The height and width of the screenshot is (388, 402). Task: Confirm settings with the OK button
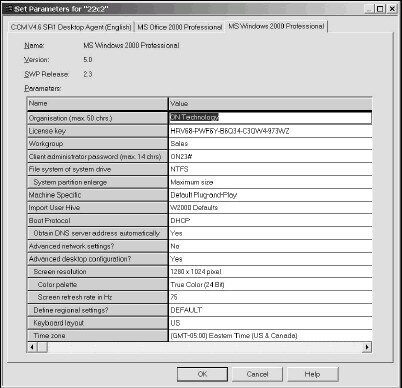[x=202, y=374]
